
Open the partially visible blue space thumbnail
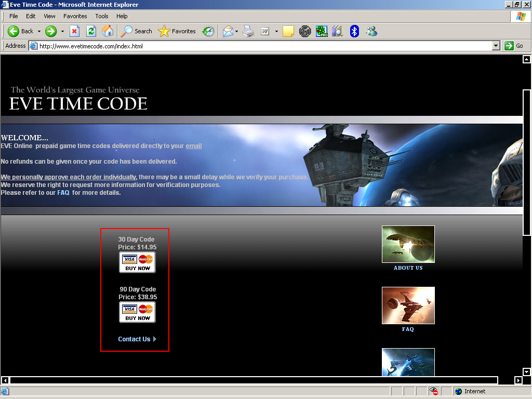pos(408,362)
